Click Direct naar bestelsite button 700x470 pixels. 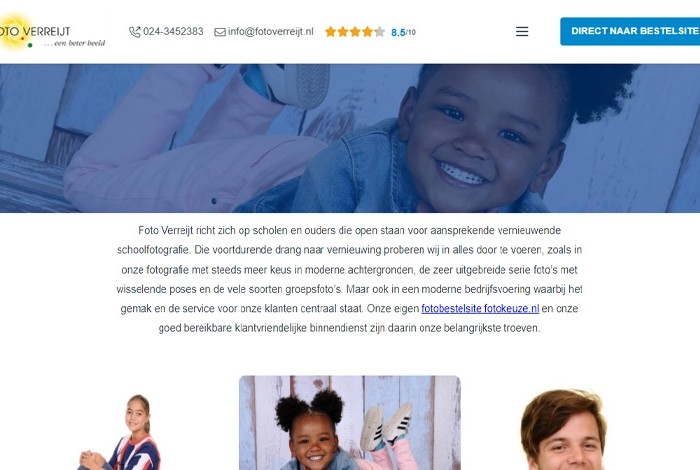click(x=630, y=31)
